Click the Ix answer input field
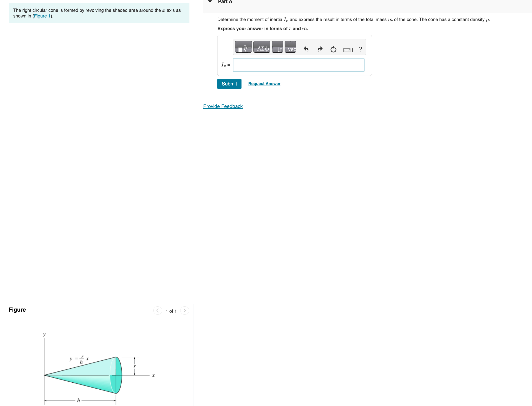The height and width of the screenshot is (406, 532). click(x=299, y=65)
